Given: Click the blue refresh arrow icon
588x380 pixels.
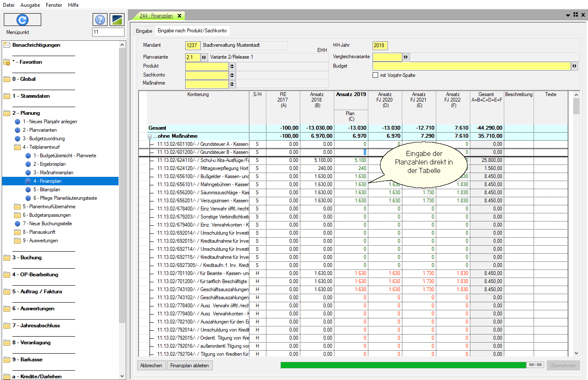Looking at the screenshot, I should pos(22,20).
